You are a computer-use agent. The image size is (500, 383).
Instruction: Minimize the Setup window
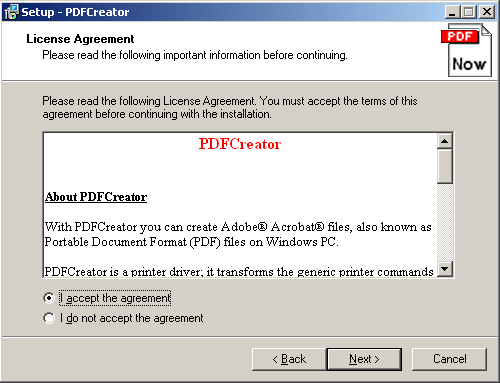point(452,12)
